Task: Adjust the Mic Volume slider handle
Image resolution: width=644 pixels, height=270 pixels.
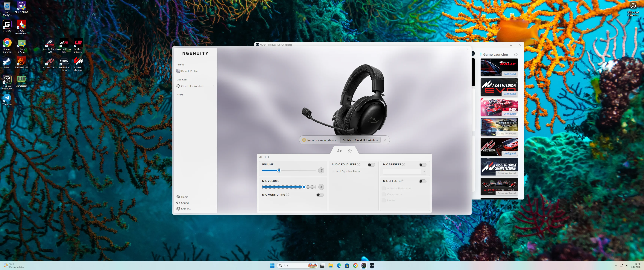Action: pyautogui.click(x=304, y=187)
